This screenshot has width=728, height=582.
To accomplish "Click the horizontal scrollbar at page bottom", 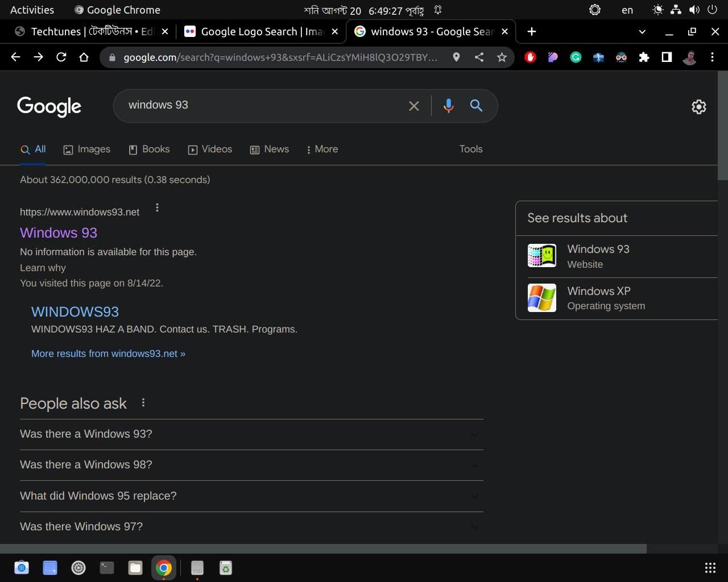I will point(323,549).
